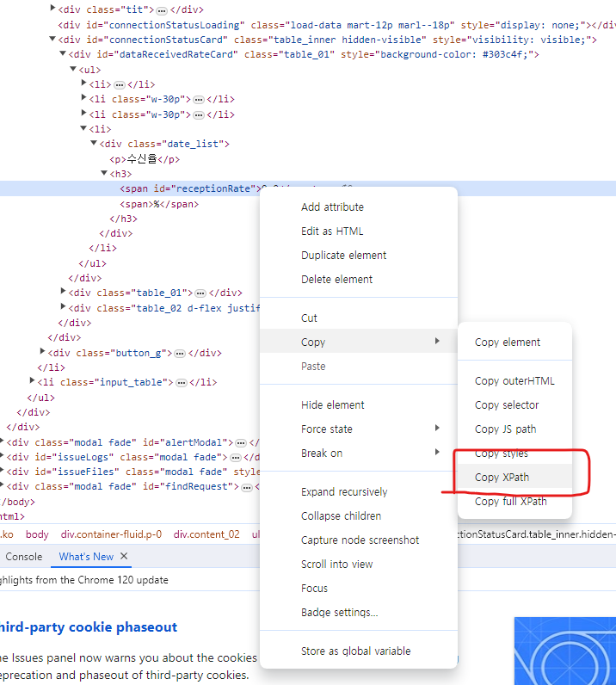Image resolution: width=616 pixels, height=685 pixels.
Task: Choose Collapse children
Action: 358,516
